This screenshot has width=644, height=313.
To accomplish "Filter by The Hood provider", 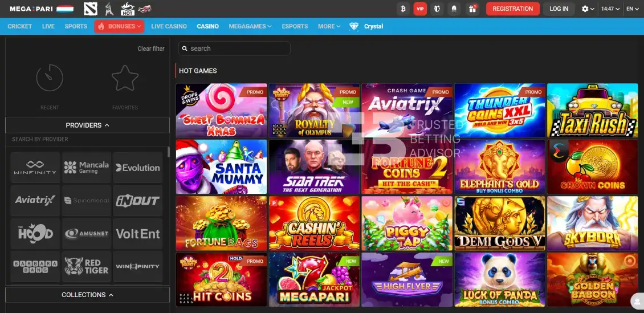I will 35,234.
